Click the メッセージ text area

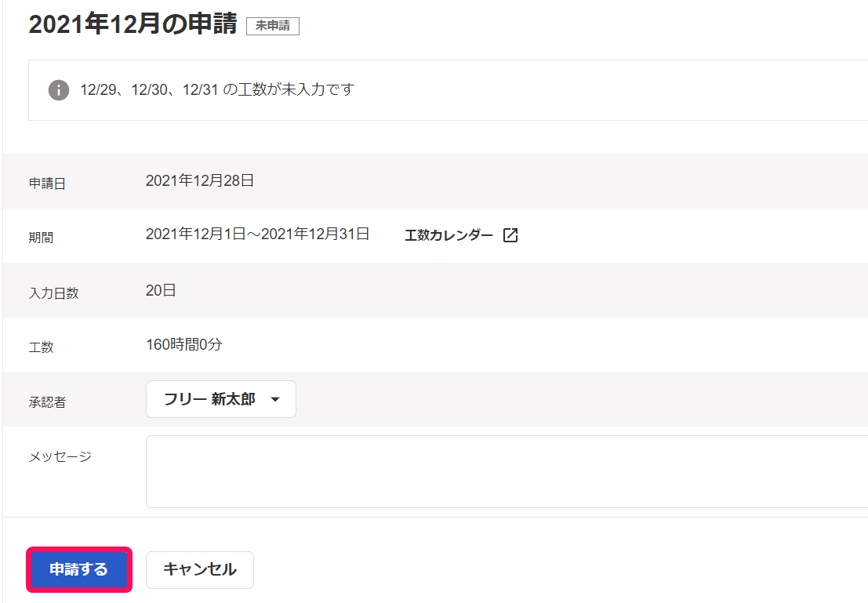click(507, 472)
